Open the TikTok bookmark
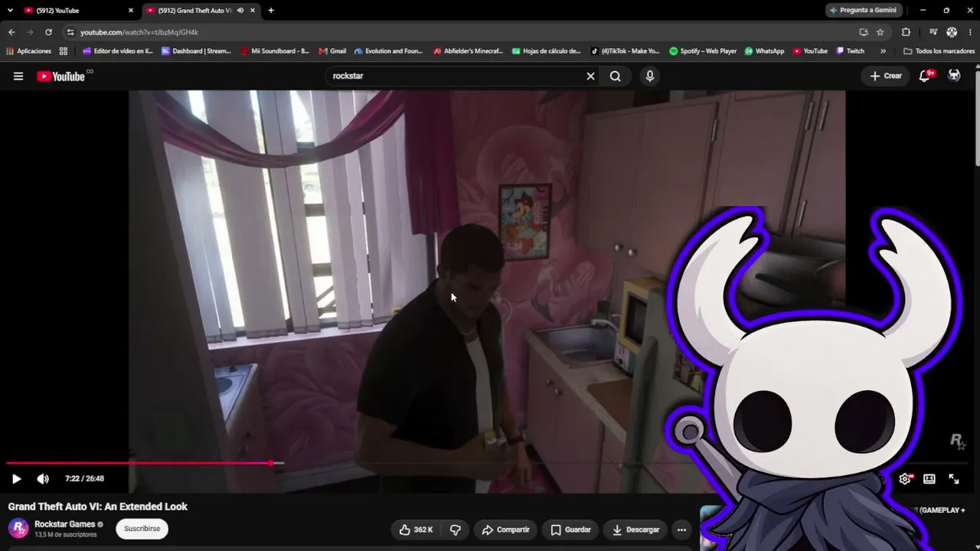The width and height of the screenshot is (980, 551). (x=625, y=51)
